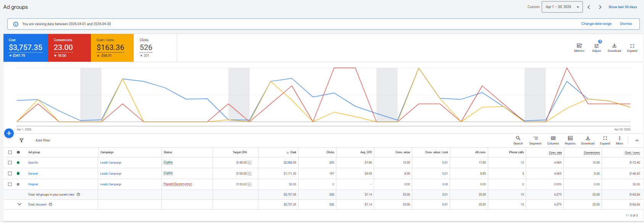Click Paused (System error) status
The image size is (644, 223).
point(178,184)
